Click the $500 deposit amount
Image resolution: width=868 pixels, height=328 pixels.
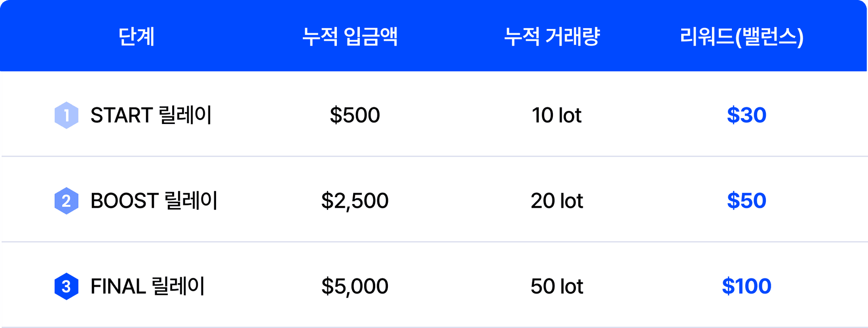(x=355, y=115)
